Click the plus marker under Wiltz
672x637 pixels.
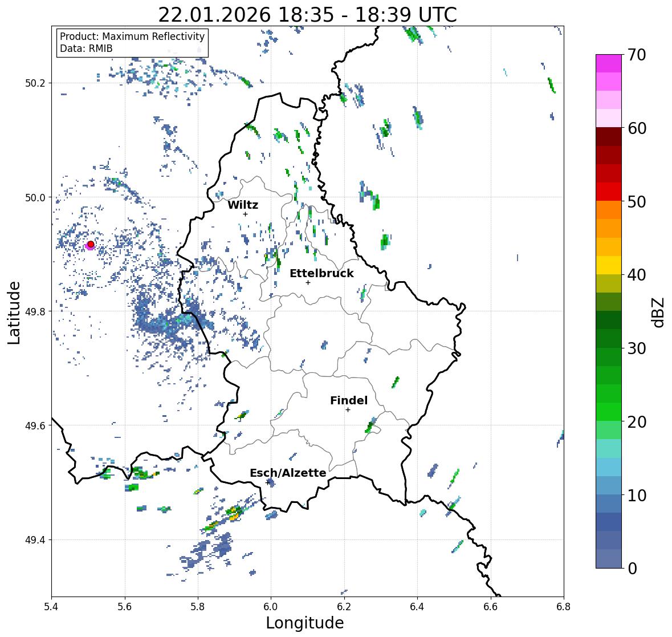pyautogui.click(x=245, y=214)
